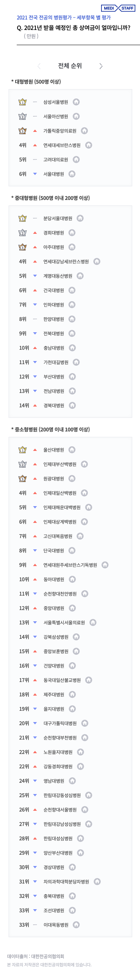This screenshot has width=140, height=980.
Task: Click the MEDI STAFF logo
Action: point(118,8)
